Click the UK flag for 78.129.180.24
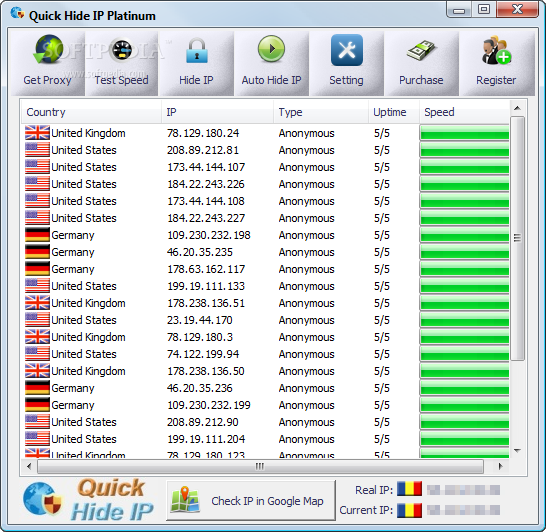Image resolution: width=546 pixels, height=532 pixels. pos(37,133)
